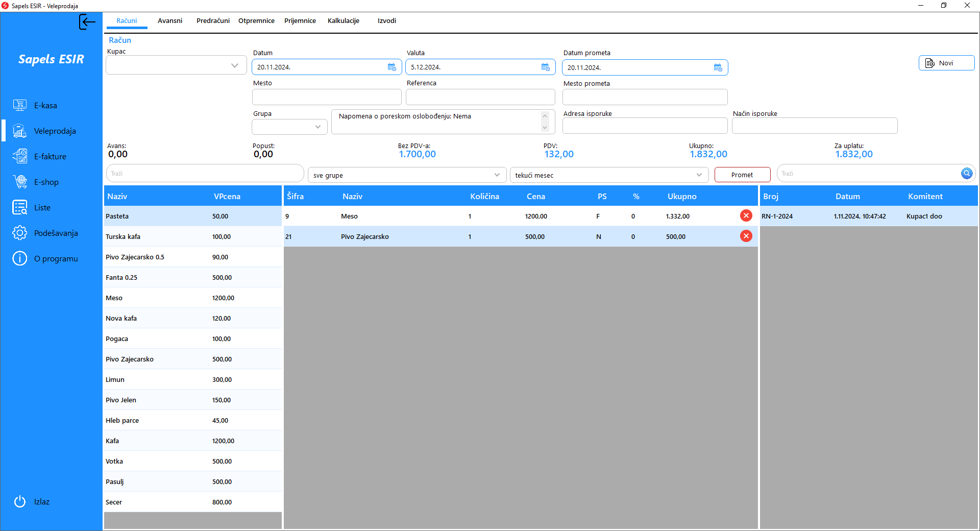The image size is (980, 531).
Task: Select Nova kafa product row
Action: pyautogui.click(x=193, y=318)
